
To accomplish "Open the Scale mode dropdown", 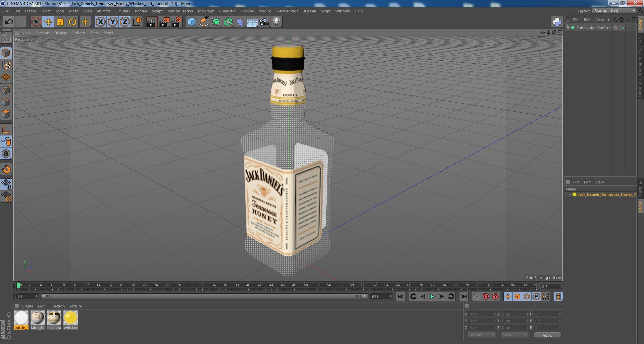I will pyautogui.click(x=514, y=335).
